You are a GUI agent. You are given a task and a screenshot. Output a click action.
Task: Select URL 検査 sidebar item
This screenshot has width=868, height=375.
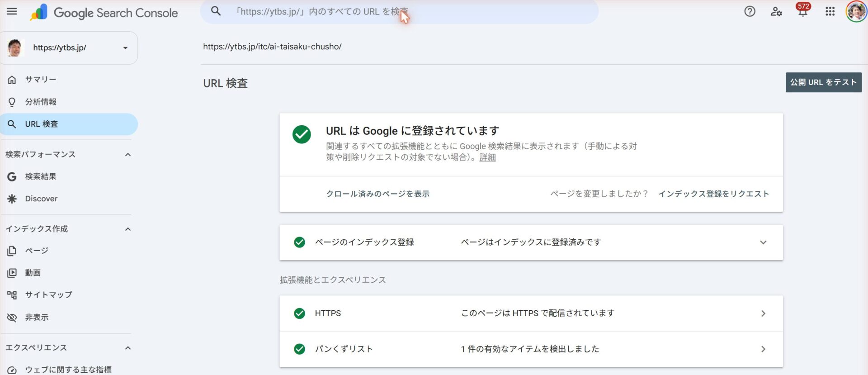tap(69, 124)
